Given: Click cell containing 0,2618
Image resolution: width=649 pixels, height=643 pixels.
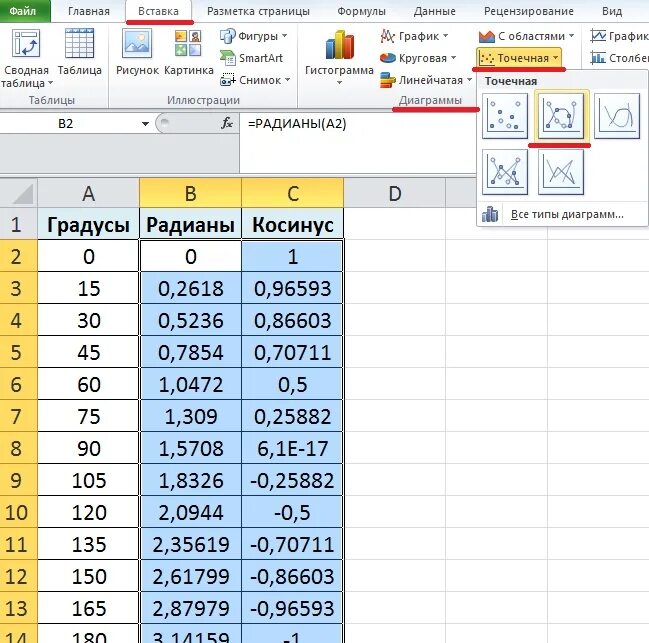Looking at the screenshot, I should click(x=190, y=288).
